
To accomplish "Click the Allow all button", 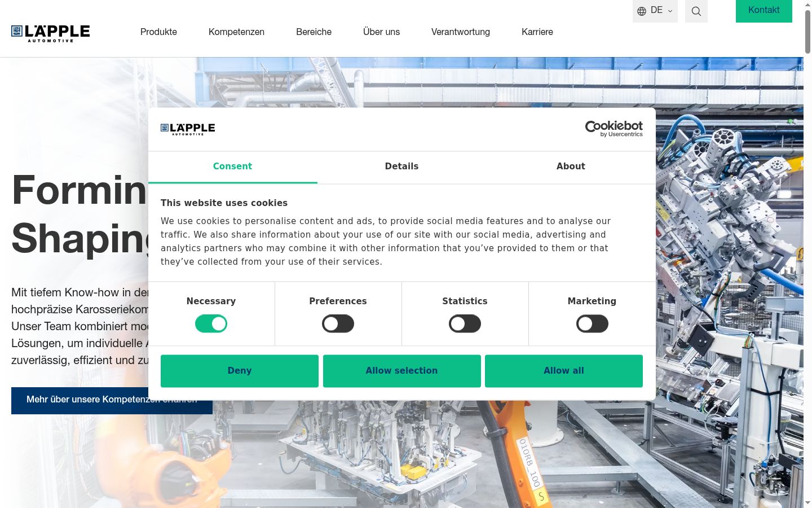I will click(564, 371).
